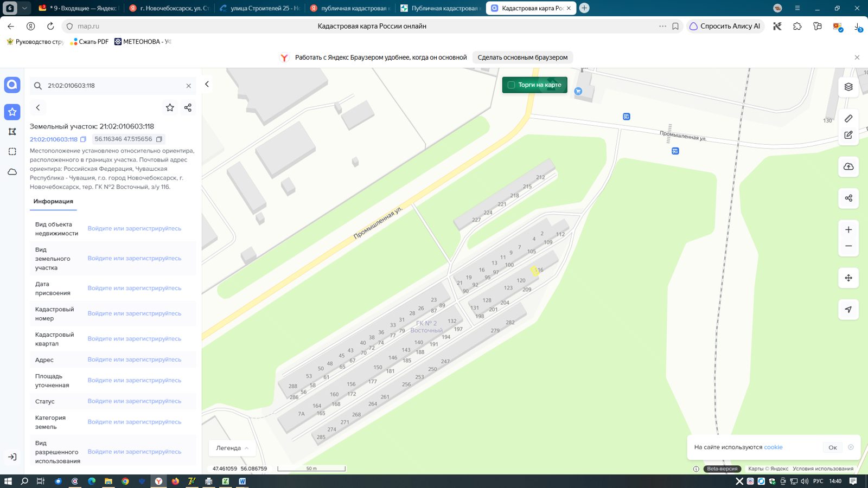The image size is (868, 488).
Task: Click the cadastral number link 21:02:010603:118
Action: pyautogui.click(x=54, y=139)
